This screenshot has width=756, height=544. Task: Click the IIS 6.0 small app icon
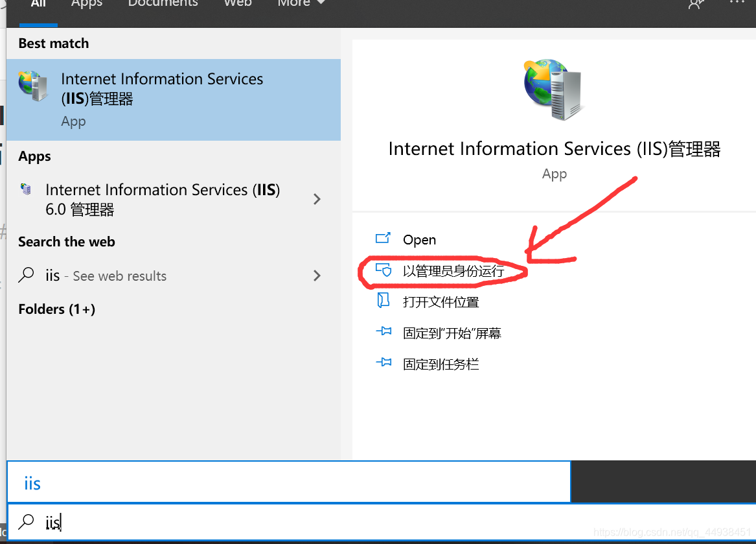(26, 189)
